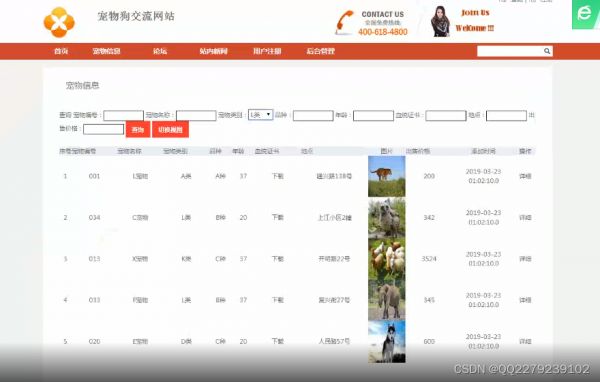
Task: Click the green browser logo badge at the corner
Action: pyautogui.click(x=586, y=14)
